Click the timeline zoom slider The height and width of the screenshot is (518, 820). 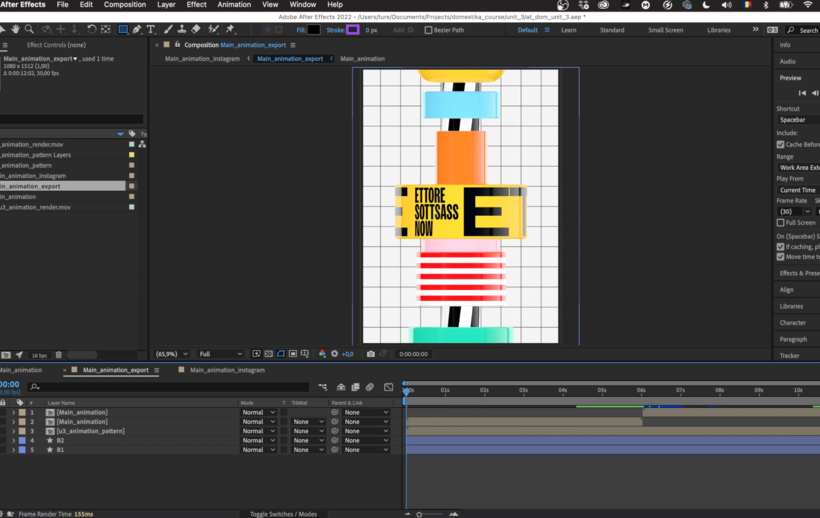tap(419, 514)
